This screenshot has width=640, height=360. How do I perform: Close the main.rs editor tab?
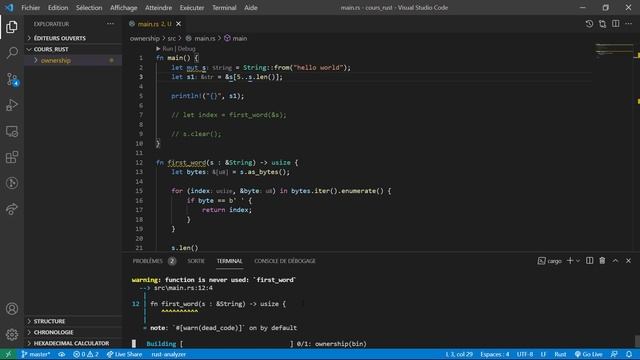(x=178, y=24)
